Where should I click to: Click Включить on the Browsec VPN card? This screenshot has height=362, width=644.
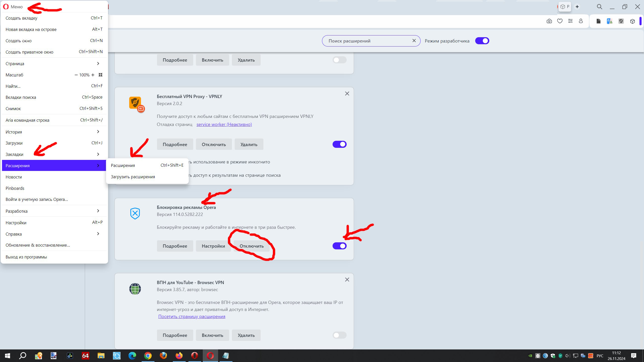(212, 335)
